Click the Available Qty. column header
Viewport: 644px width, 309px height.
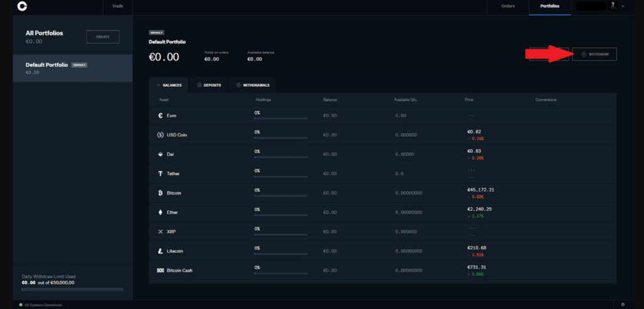(x=406, y=100)
